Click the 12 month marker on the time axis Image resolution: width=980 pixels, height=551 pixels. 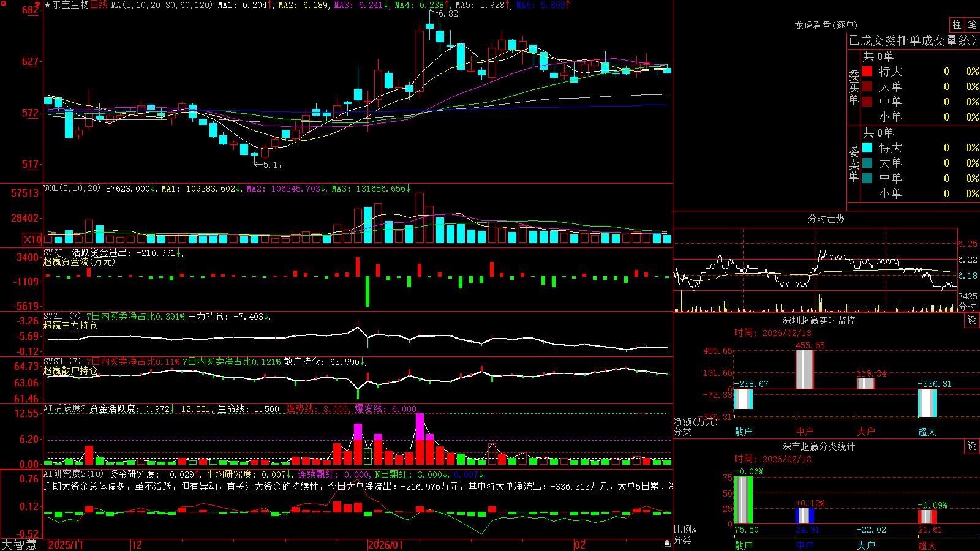[x=137, y=545]
